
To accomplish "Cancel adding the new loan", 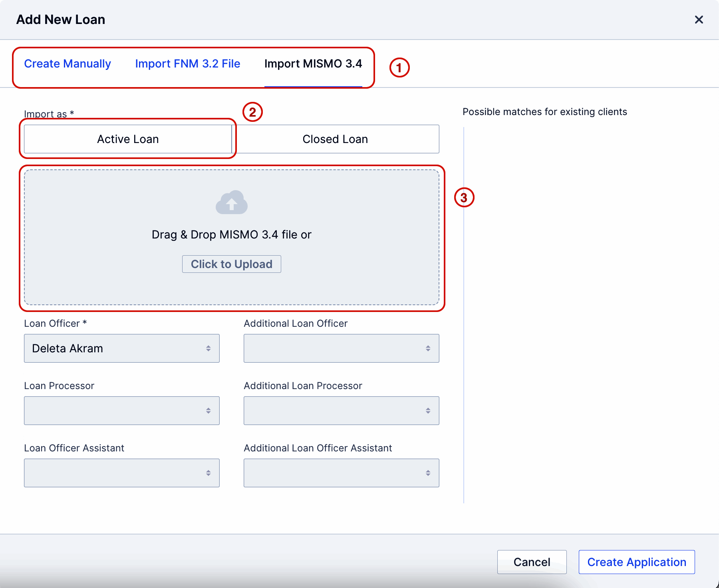I will [532, 562].
